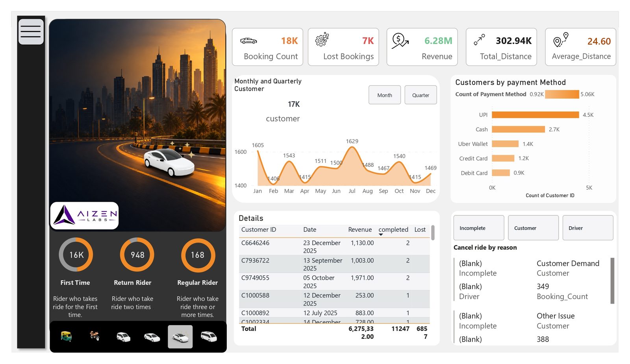Filter cancellations by Incomplete
The width and height of the screenshot is (630, 364).
point(479,228)
